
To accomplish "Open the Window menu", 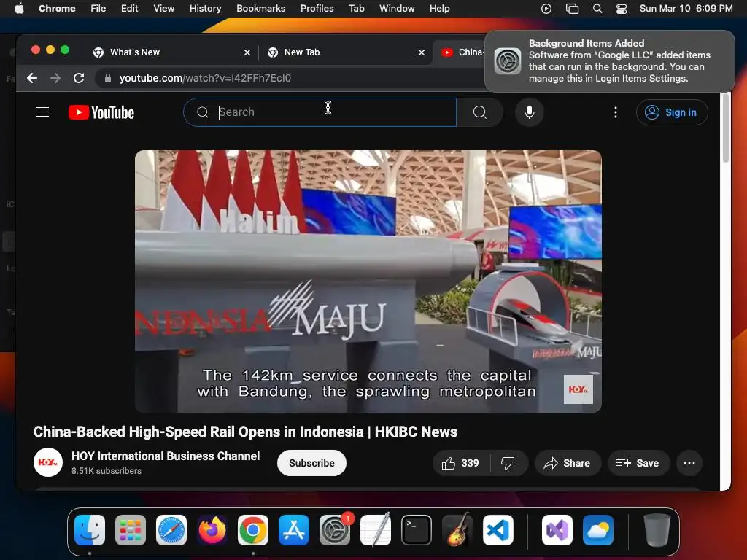I will pos(397,8).
